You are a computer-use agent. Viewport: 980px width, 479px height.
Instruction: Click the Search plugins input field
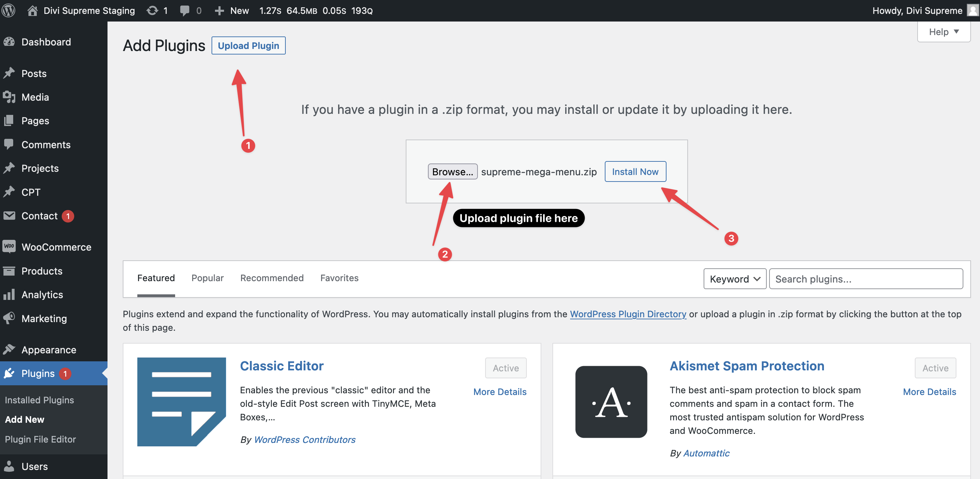pyautogui.click(x=866, y=279)
